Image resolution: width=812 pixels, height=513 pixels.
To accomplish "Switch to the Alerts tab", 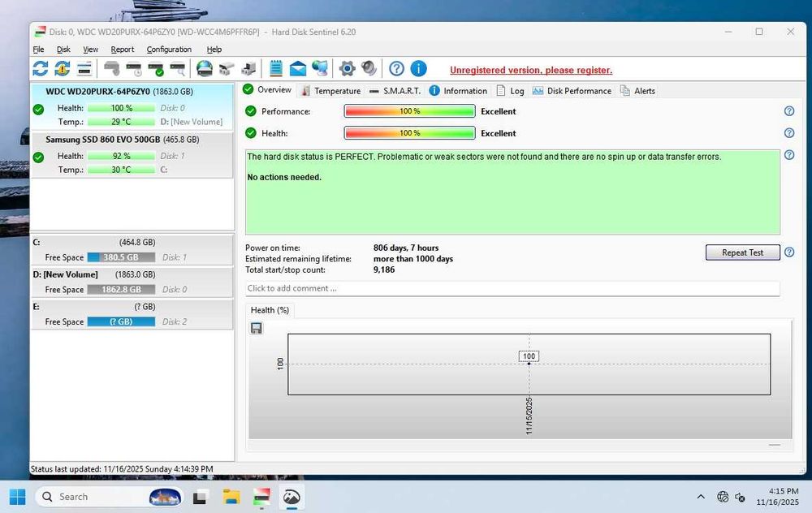I will pyautogui.click(x=637, y=91).
